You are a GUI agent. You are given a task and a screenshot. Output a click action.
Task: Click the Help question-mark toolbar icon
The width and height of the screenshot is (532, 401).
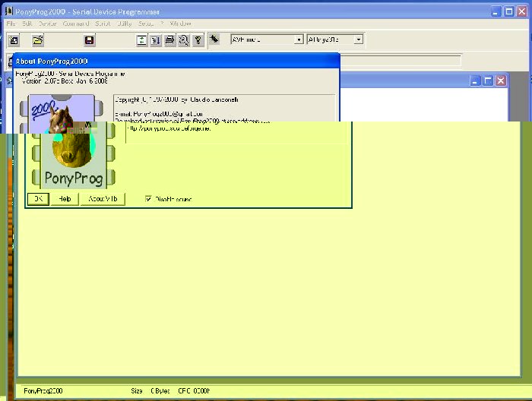(x=198, y=40)
